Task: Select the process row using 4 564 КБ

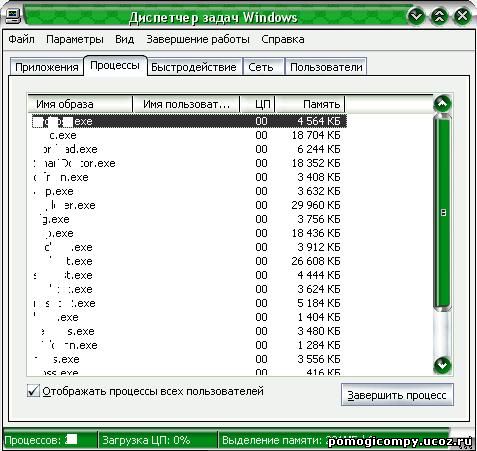Action: coord(189,121)
